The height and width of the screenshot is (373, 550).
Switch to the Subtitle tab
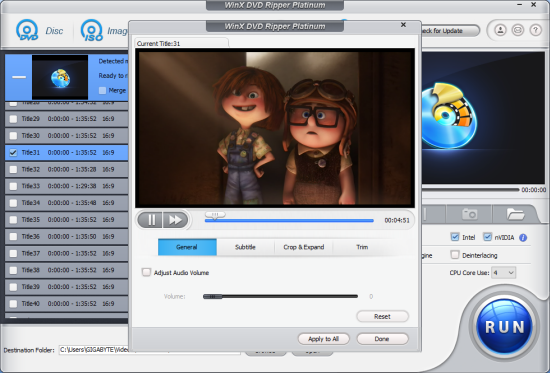coord(245,247)
